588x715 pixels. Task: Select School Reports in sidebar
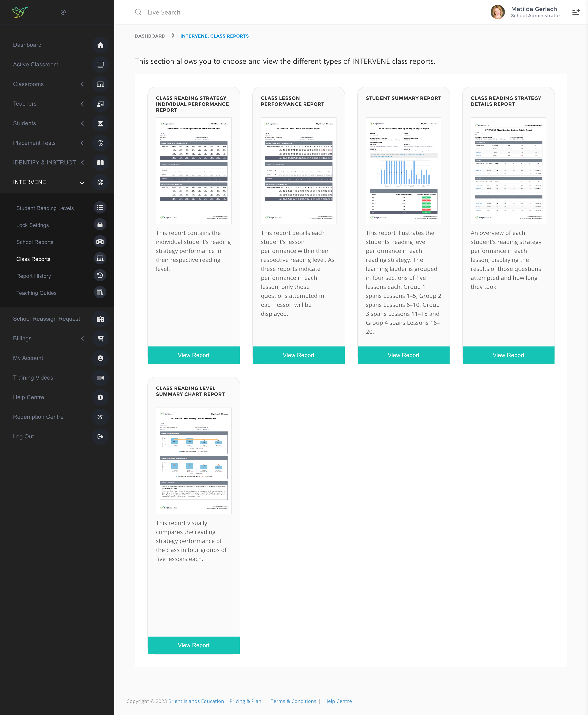click(x=35, y=242)
